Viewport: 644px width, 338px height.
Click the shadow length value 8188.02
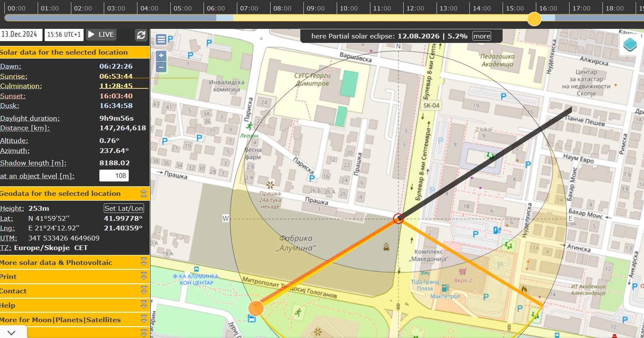pyautogui.click(x=115, y=163)
